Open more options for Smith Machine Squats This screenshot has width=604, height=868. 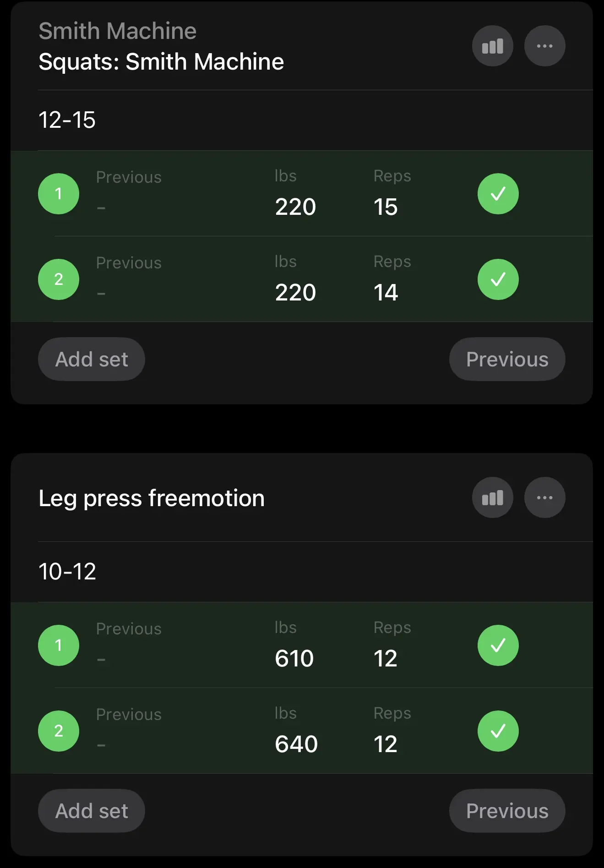[544, 46]
